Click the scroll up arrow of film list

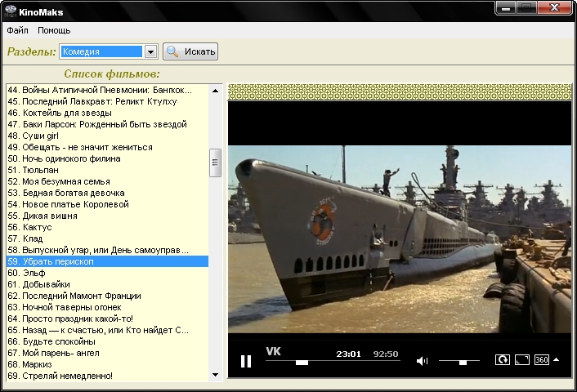[215, 91]
